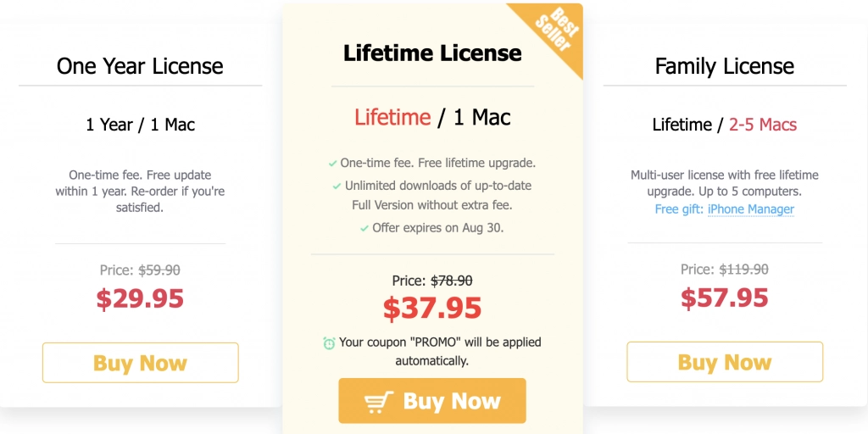This screenshot has height=434, width=868.
Task: Select the Family License heading
Action: coord(724,66)
